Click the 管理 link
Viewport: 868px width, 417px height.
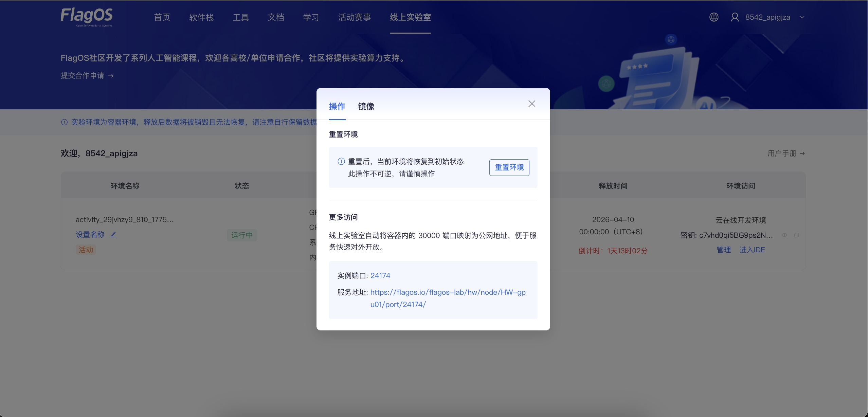tap(724, 250)
